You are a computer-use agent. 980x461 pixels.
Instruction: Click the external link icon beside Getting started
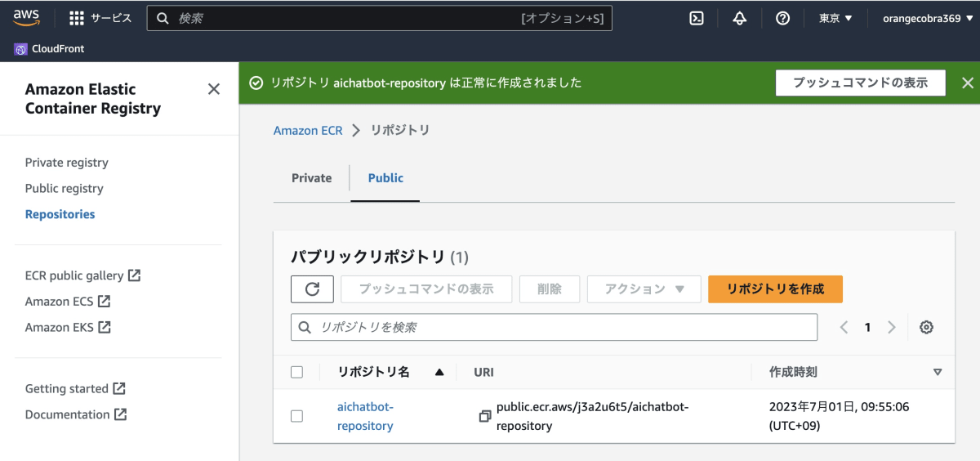click(x=119, y=388)
